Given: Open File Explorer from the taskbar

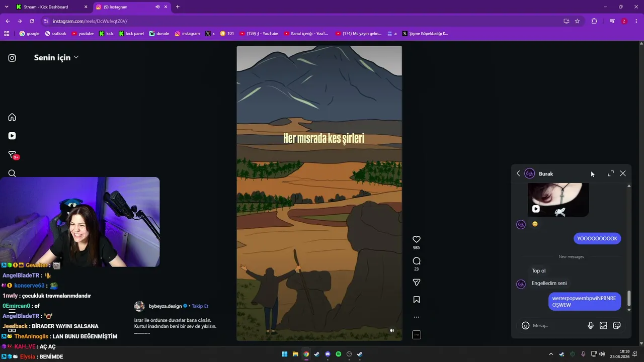Looking at the screenshot, I should pyautogui.click(x=295, y=354).
